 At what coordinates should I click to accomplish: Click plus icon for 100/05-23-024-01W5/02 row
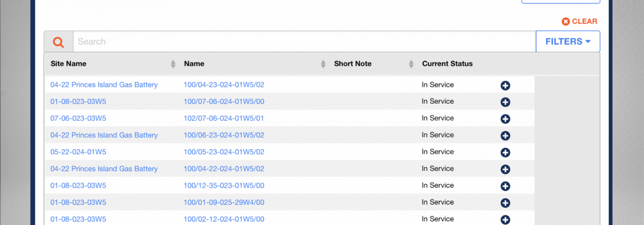pos(505,153)
